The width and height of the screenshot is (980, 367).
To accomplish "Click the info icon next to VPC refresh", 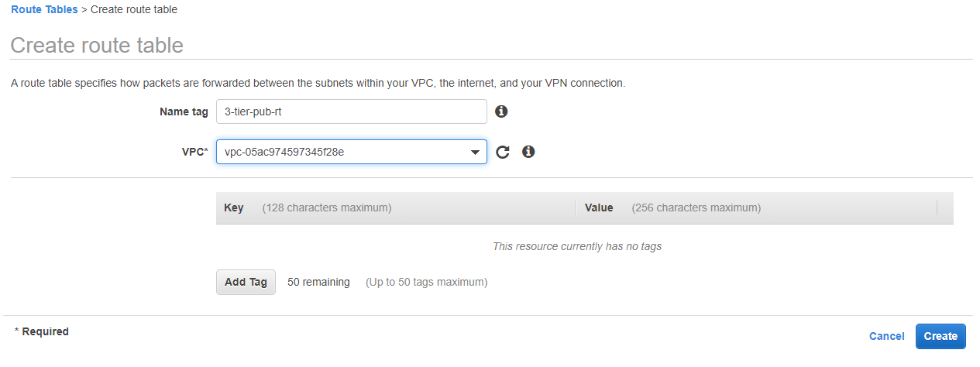I will tap(528, 152).
